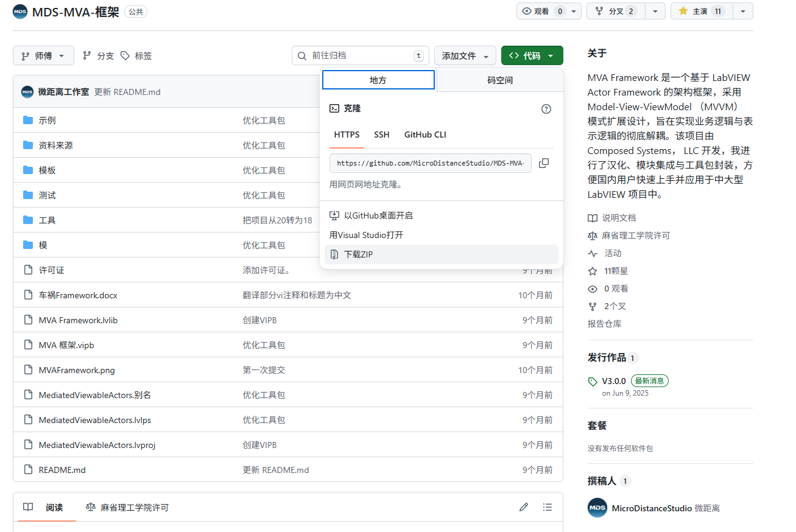The width and height of the screenshot is (796, 532).
Task: Click the pencil edit README icon
Action: [524, 507]
